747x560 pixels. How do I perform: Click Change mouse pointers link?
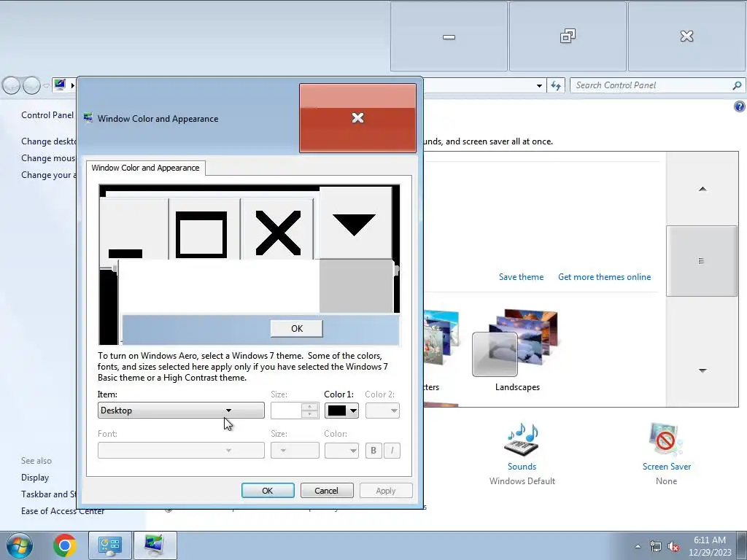click(x=48, y=158)
